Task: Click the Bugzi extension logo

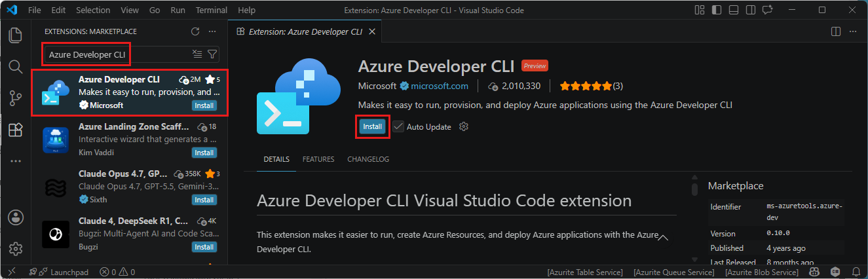Action: tap(56, 234)
